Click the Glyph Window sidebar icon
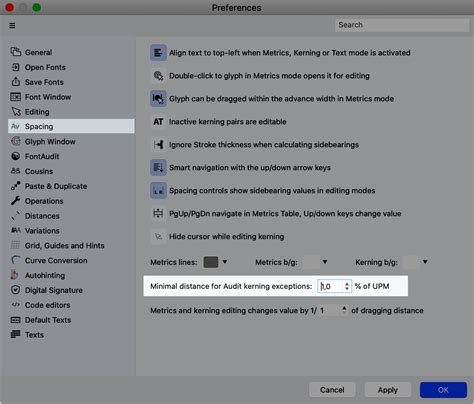474x404 pixels. pyautogui.click(x=16, y=141)
